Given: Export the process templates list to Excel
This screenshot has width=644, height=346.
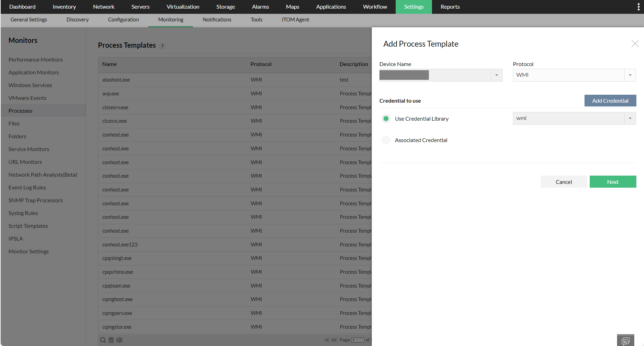Looking at the screenshot, I should [x=119, y=340].
